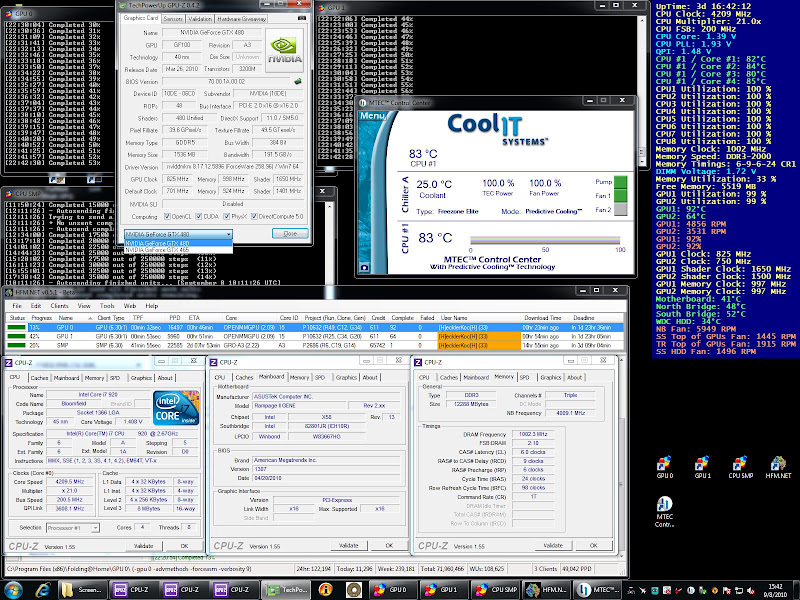Choose the highlighted GeForce GTX 480 list option
This screenshot has height=600, width=800.
click(178, 243)
